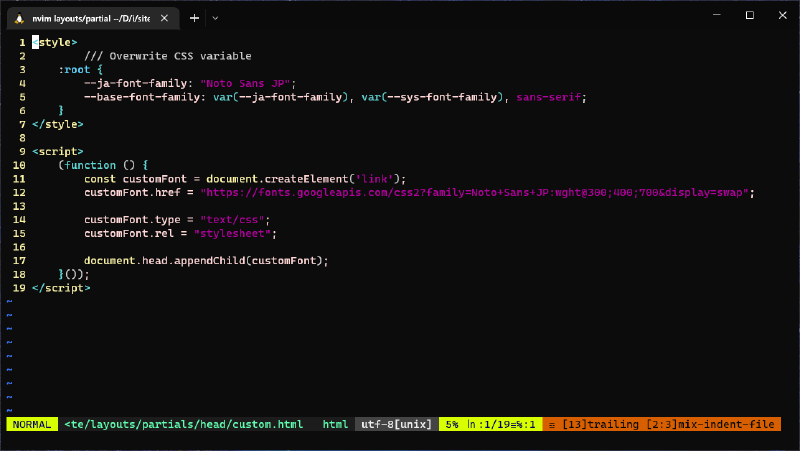Place cursor on line number 9

[x=21, y=152]
